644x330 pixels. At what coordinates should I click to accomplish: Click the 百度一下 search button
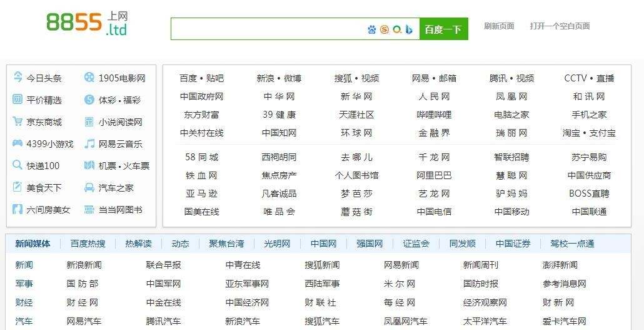pos(443,29)
